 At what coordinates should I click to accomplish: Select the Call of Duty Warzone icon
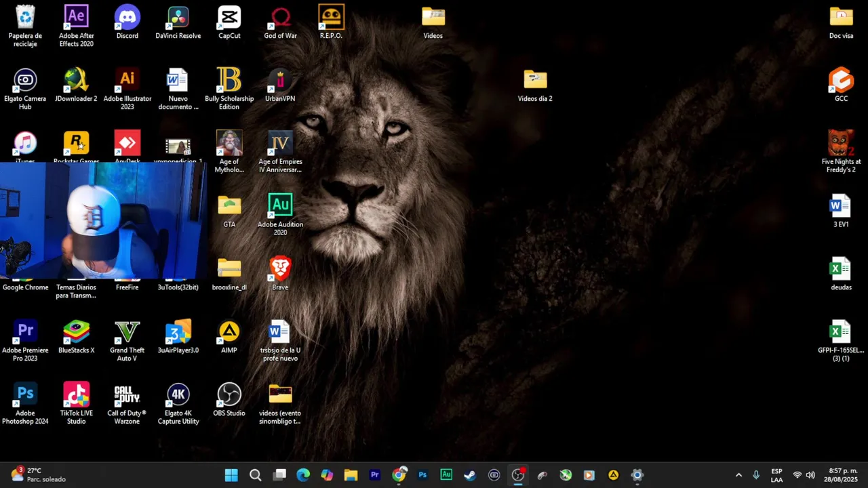(x=127, y=404)
